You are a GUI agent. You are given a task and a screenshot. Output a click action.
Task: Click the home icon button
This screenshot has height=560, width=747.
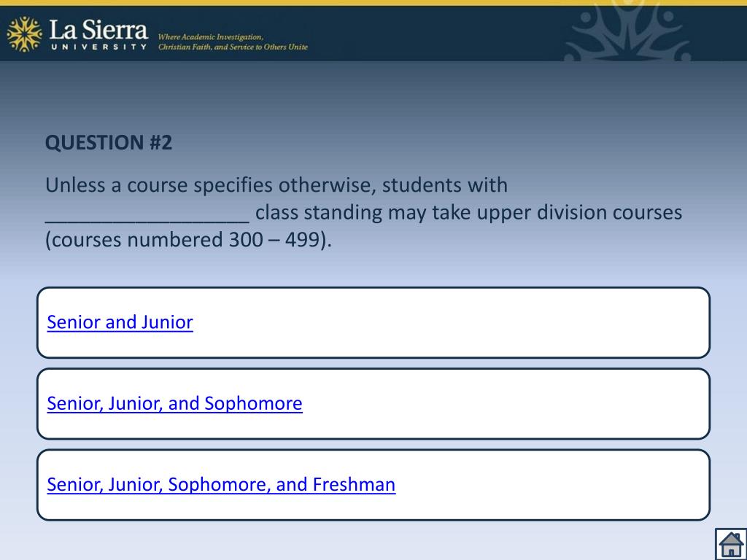730,544
